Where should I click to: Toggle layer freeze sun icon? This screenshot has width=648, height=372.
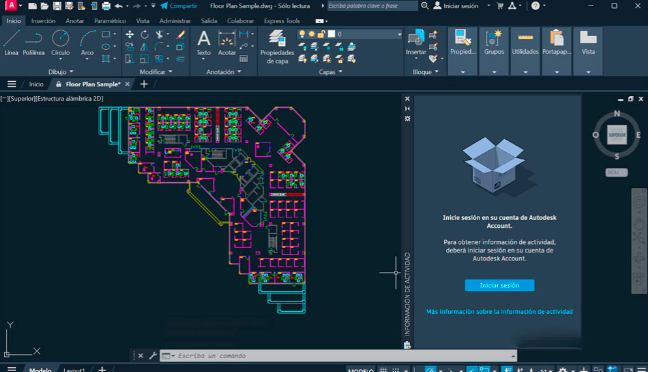click(x=312, y=34)
